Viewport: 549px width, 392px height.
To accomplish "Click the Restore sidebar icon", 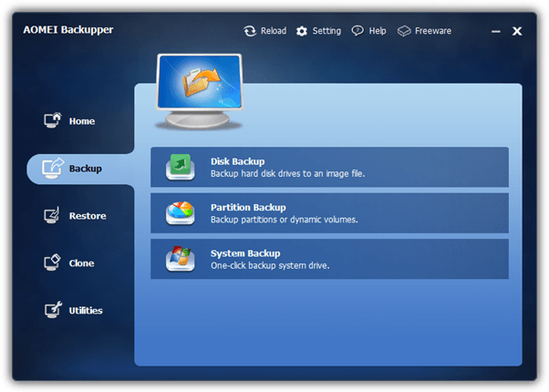I will 52,215.
